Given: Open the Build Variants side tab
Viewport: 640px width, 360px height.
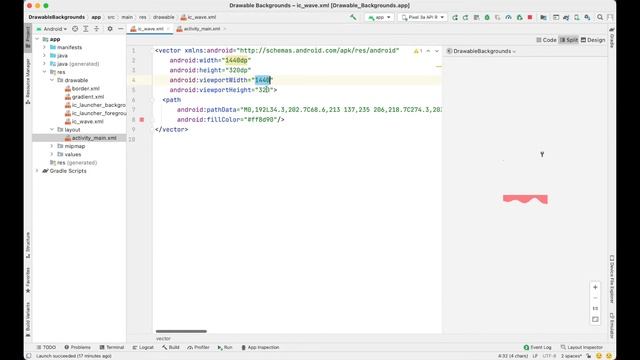Looking at the screenshot, I should [28, 320].
